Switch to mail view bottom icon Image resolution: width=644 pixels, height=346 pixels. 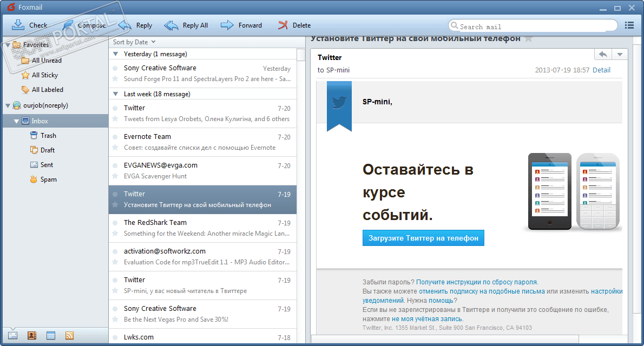pyautogui.click(x=13, y=335)
